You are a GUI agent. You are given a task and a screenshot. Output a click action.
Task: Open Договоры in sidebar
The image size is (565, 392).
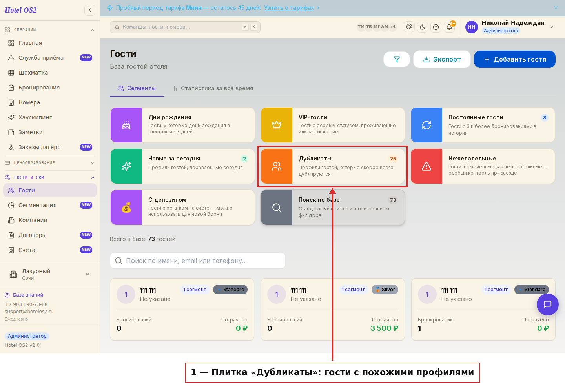[x=50, y=235]
